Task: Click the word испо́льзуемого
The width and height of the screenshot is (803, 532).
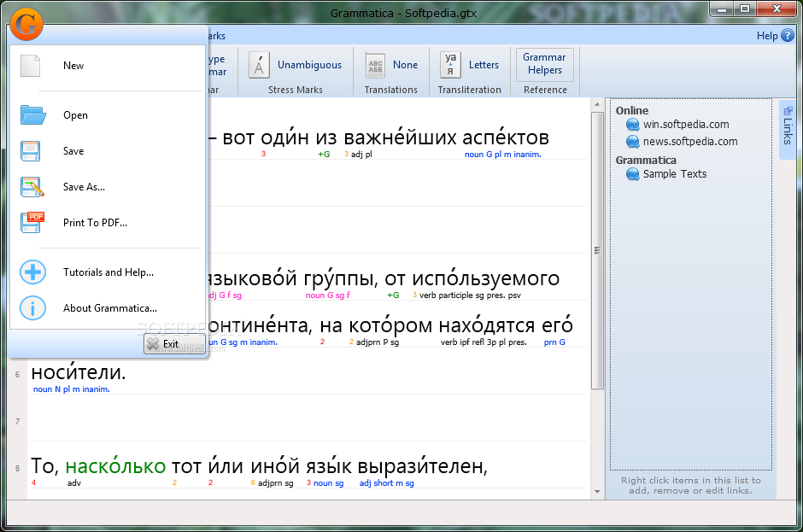Action: (485, 278)
